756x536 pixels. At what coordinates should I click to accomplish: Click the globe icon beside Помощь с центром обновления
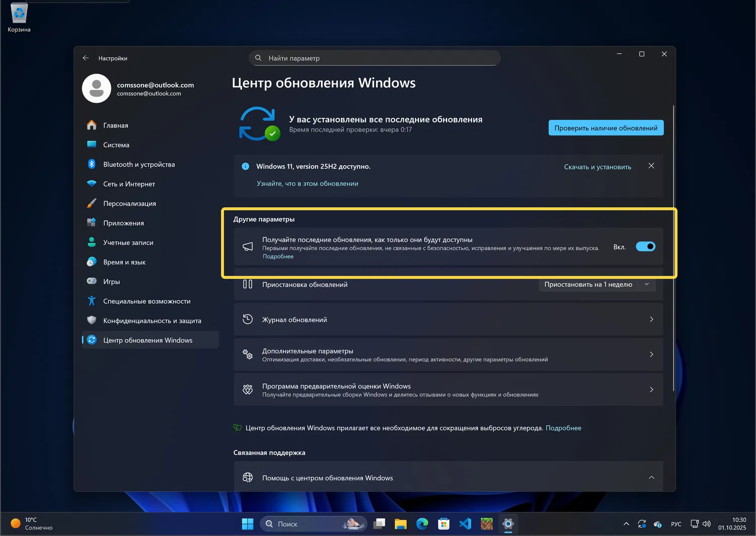tap(247, 478)
